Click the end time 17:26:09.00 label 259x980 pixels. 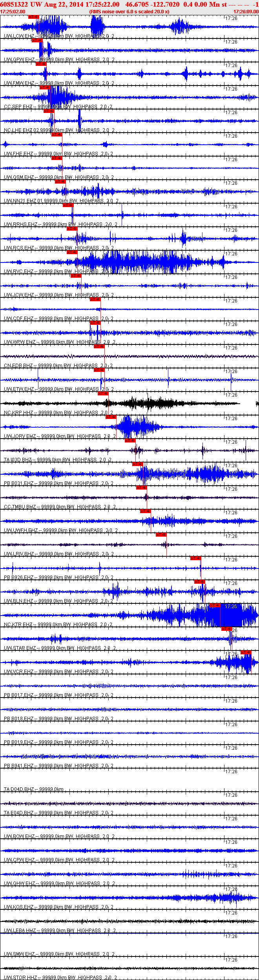pos(246,12)
